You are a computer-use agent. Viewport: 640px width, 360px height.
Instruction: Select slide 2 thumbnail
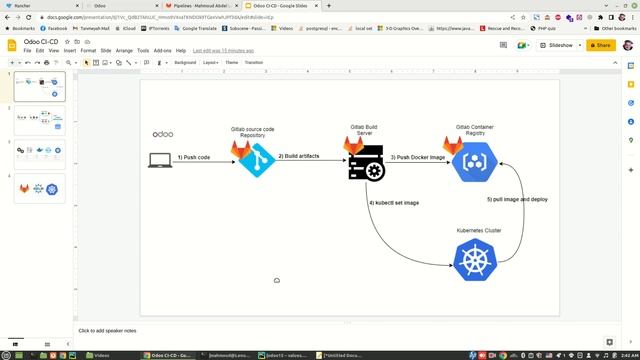pos(40,120)
